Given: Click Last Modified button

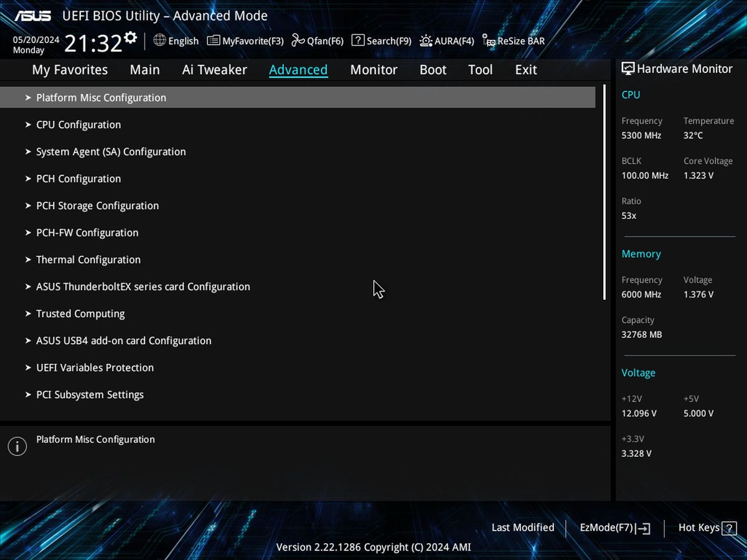Looking at the screenshot, I should coord(523,528).
